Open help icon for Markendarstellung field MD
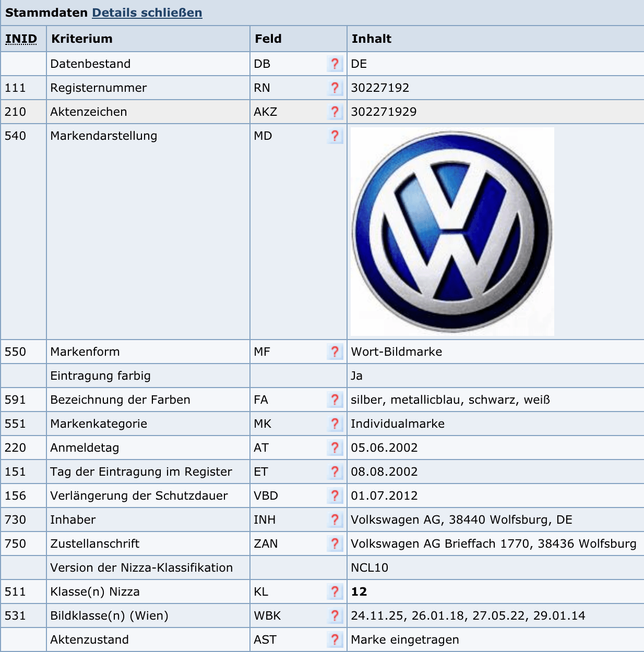 335,136
